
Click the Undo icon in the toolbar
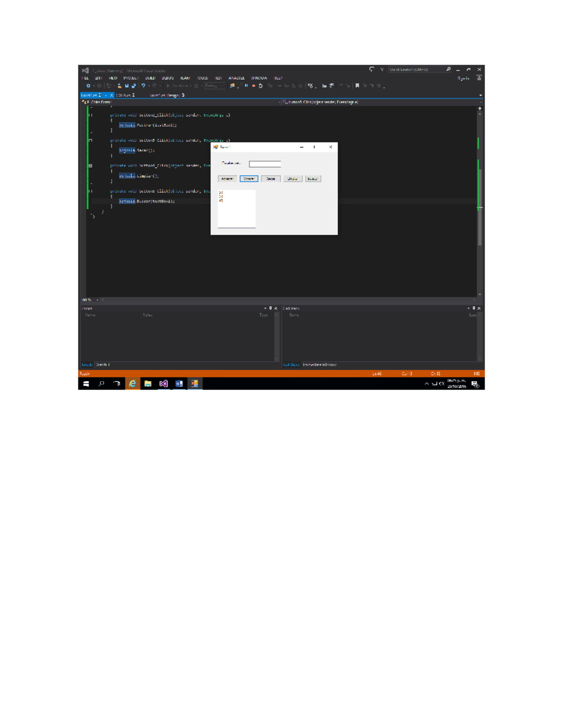tap(143, 85)
